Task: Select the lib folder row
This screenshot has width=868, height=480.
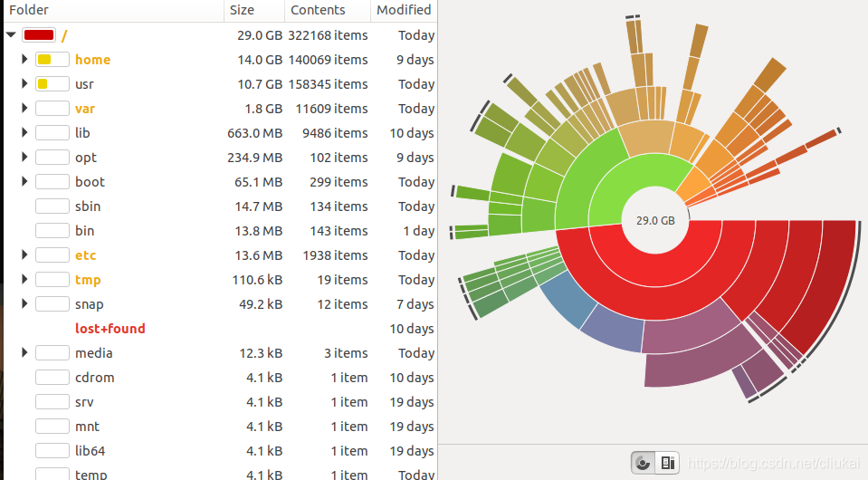Action: tap(220, 133)
